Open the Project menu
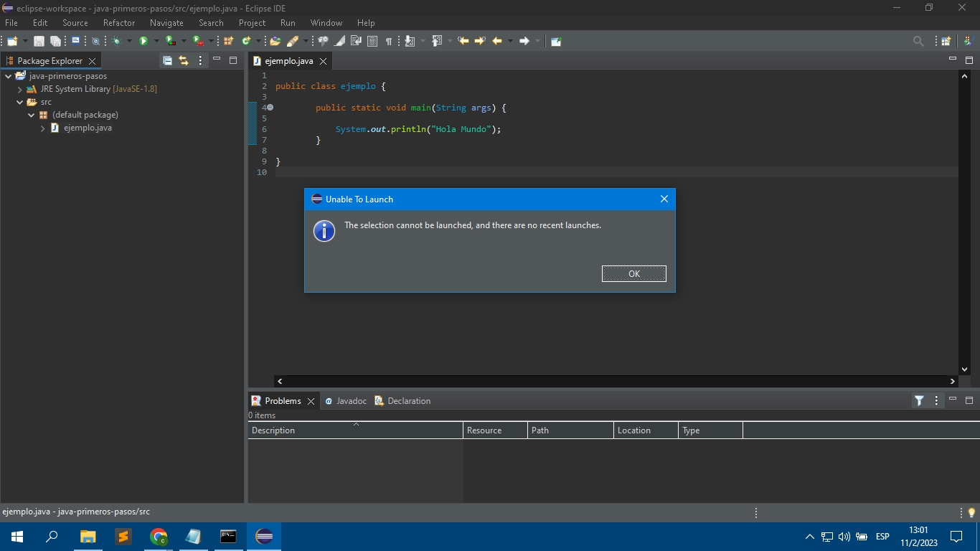Image resolution: width=980 pixels, height=551 pixels. [253, 23]
